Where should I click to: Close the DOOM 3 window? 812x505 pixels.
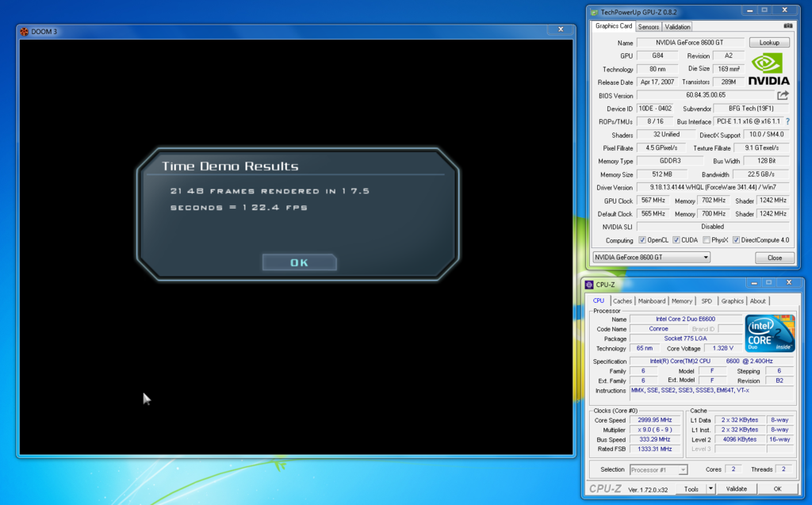click(x=561, y=29)
